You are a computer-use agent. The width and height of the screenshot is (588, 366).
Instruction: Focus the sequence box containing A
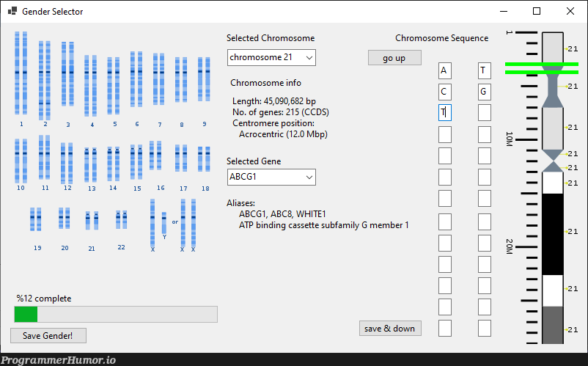click(x=445, y=70)
